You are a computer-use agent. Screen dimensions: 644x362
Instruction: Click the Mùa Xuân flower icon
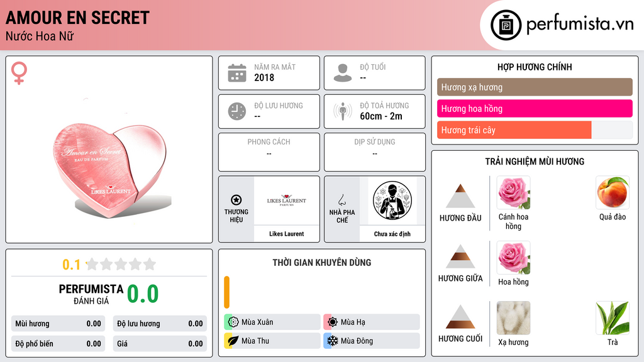(x=233, y=322)
